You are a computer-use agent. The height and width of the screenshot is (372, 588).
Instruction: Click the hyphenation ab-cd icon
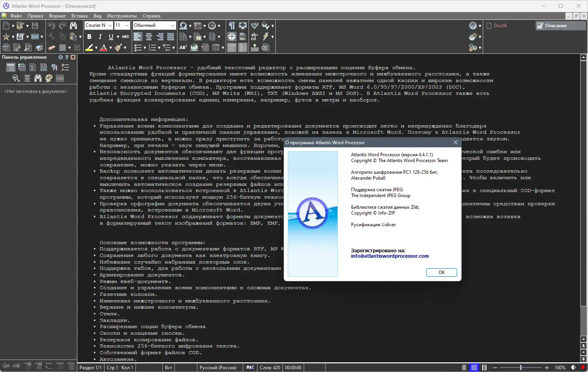(255, 37)
